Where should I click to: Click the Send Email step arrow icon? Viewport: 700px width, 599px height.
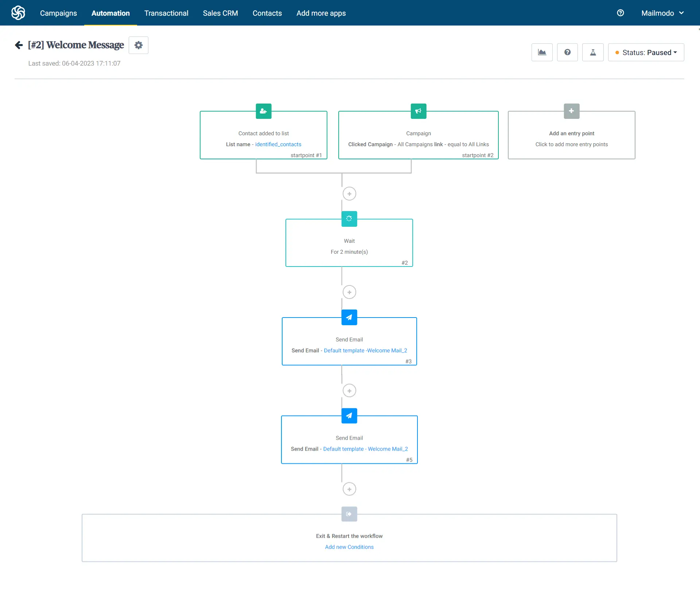pos(349,317)
